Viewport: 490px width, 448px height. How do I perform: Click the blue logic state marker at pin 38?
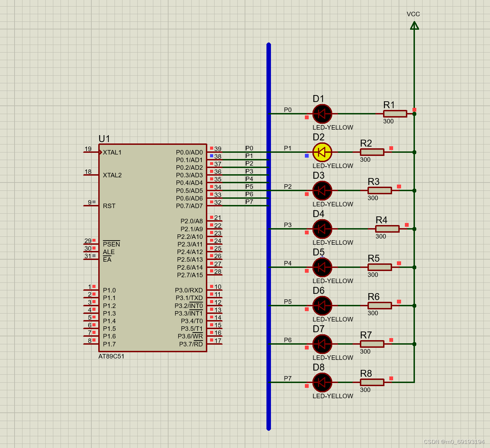click(211, 156)
